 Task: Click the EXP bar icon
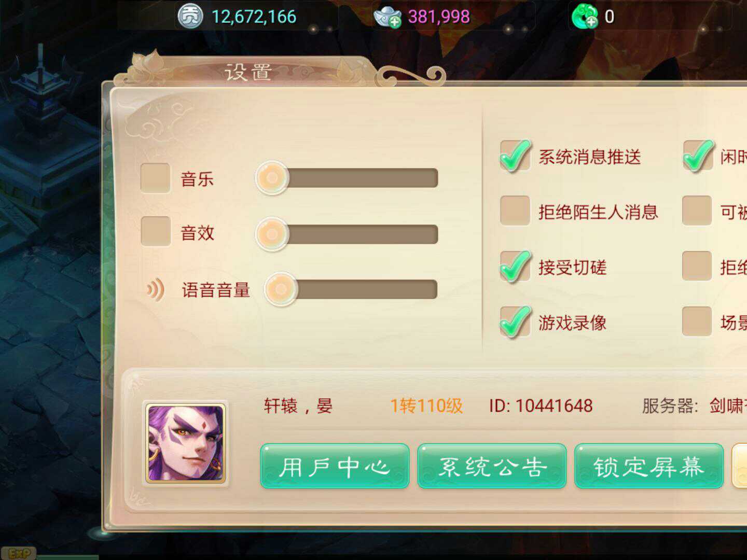coord(19,553)
